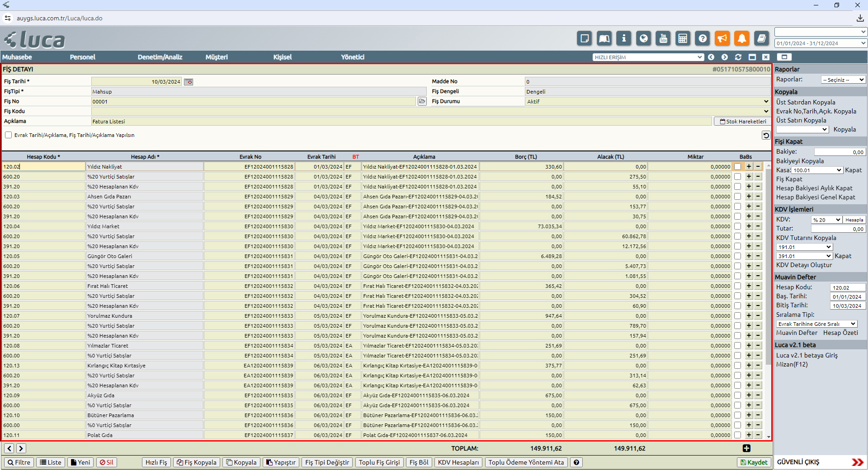Click the plus icon on Yıldız Nakliyat row
868x470 pixels.
(749, 166)
